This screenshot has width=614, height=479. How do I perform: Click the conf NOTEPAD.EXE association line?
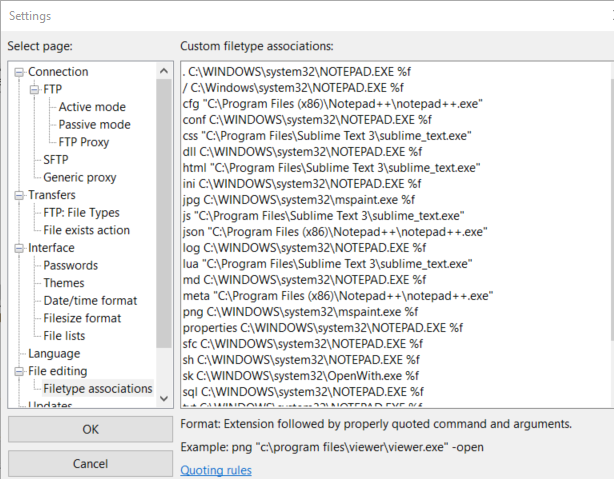point(307,120)
